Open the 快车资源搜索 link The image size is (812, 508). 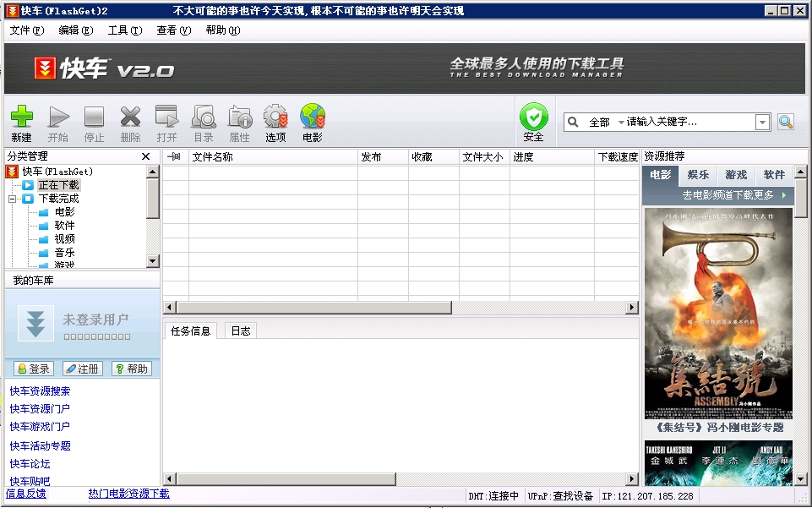(x=40, y=391)
